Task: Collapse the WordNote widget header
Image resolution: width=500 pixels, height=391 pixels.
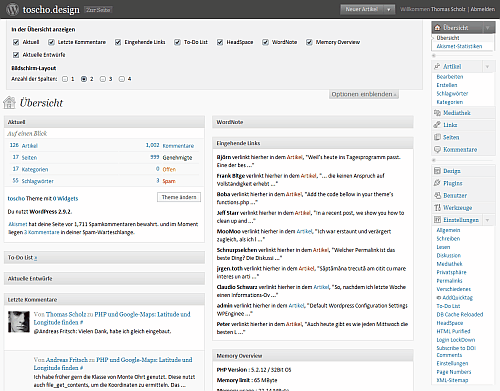Action: [313, 122]
